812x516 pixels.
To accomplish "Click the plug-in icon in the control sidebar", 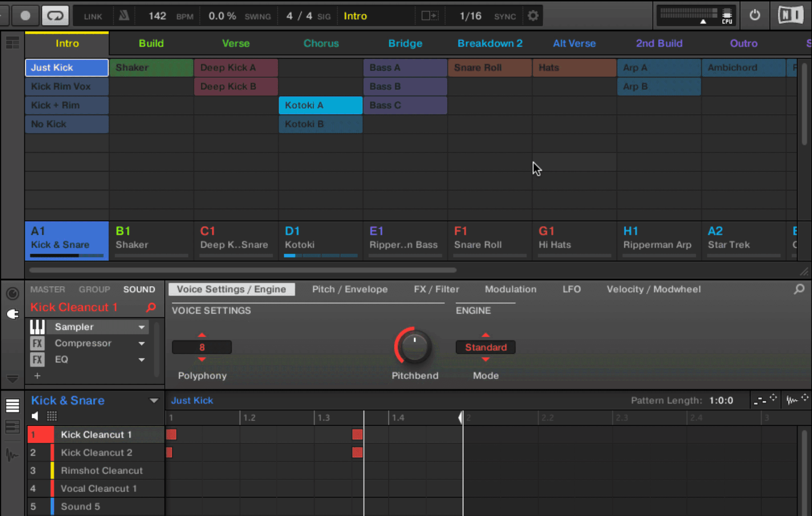I will pyautogui.click(x=13, y=314).
